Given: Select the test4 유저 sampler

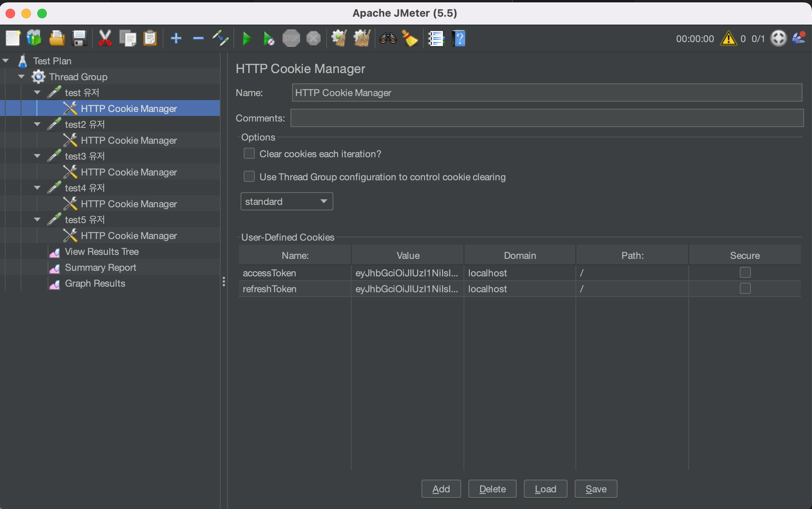Looking at the screenshot, I should coord(85,188).
